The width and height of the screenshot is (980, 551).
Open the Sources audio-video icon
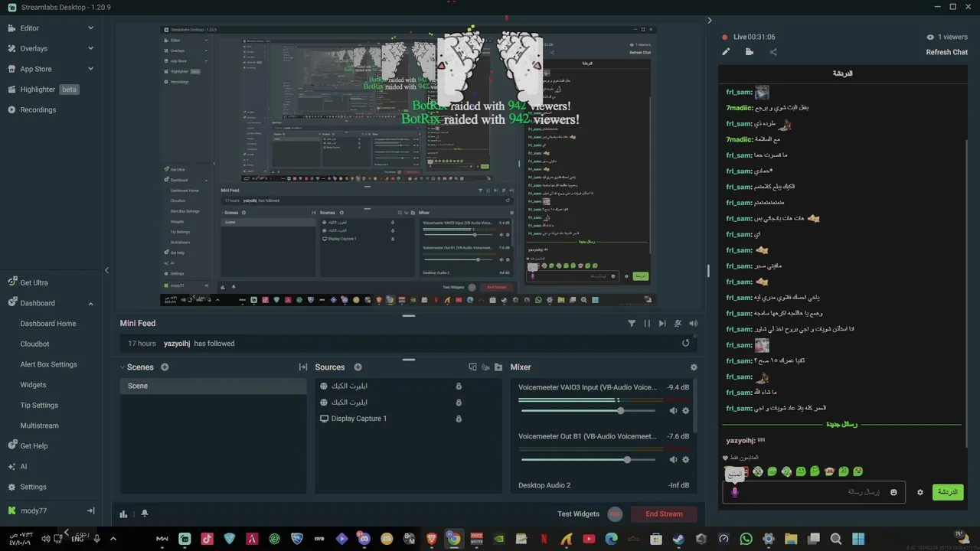click(485, 367)
